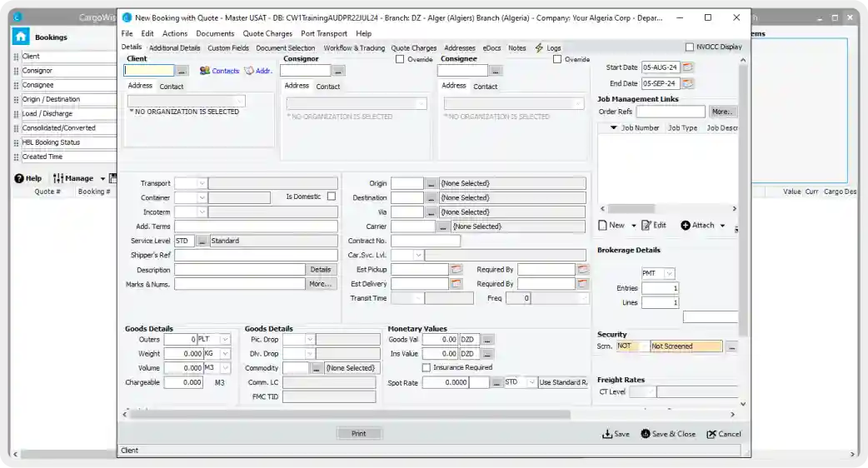Click the Shipper's Ref input field
The width and height of the screenshot is (868, 468).
pos(256,255)
